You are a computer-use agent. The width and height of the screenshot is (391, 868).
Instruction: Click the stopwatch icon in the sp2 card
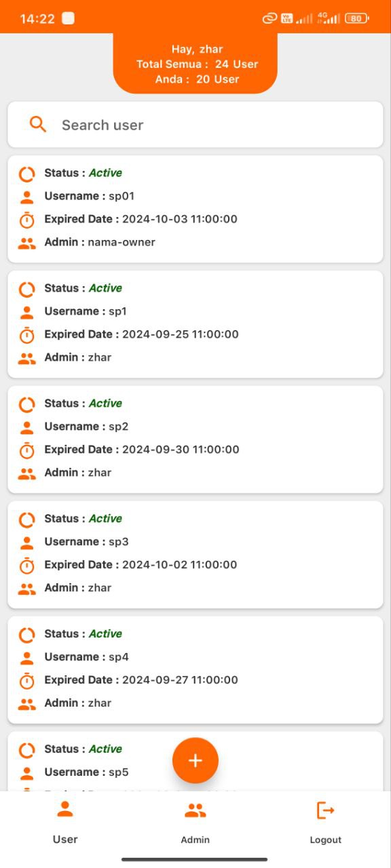click(x=26, y=450)
